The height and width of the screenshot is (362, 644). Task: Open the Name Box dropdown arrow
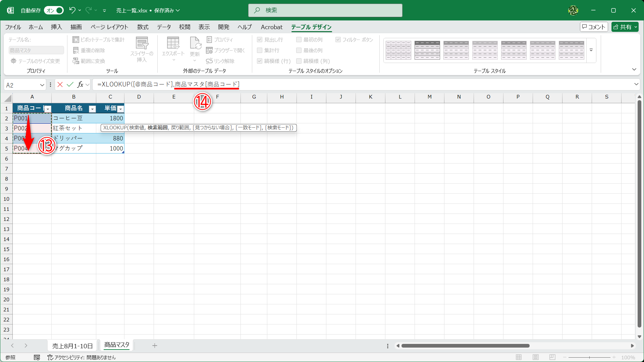(x=42, y=85)
